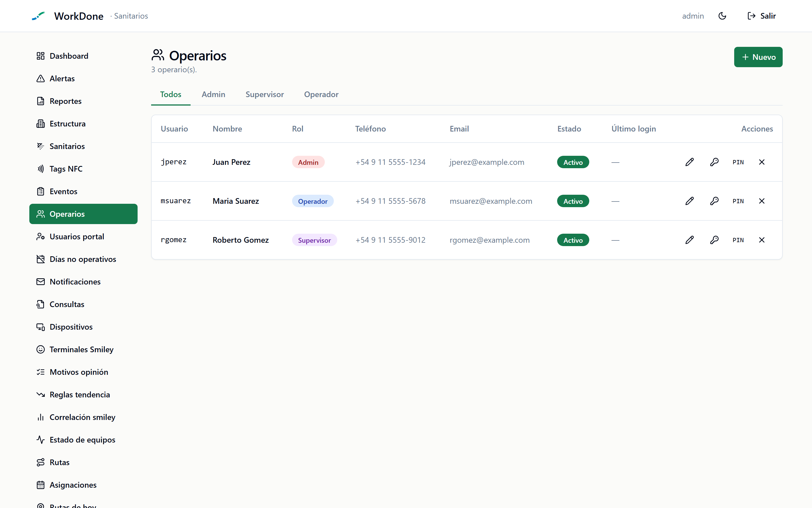Viewport: 812px width, 508px height.
Task: Delete jperez with the X icon
Action: click(762, 162)
